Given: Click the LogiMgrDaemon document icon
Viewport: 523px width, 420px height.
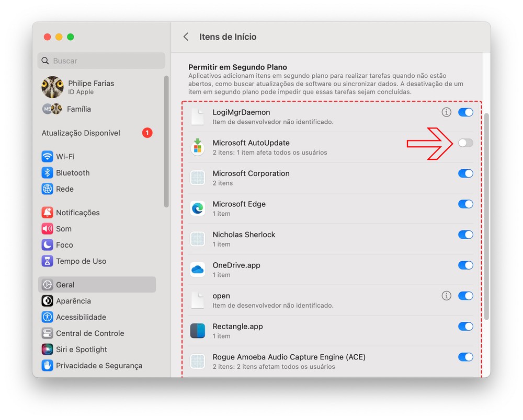Looking at the screenshot, I should [198, 116].
